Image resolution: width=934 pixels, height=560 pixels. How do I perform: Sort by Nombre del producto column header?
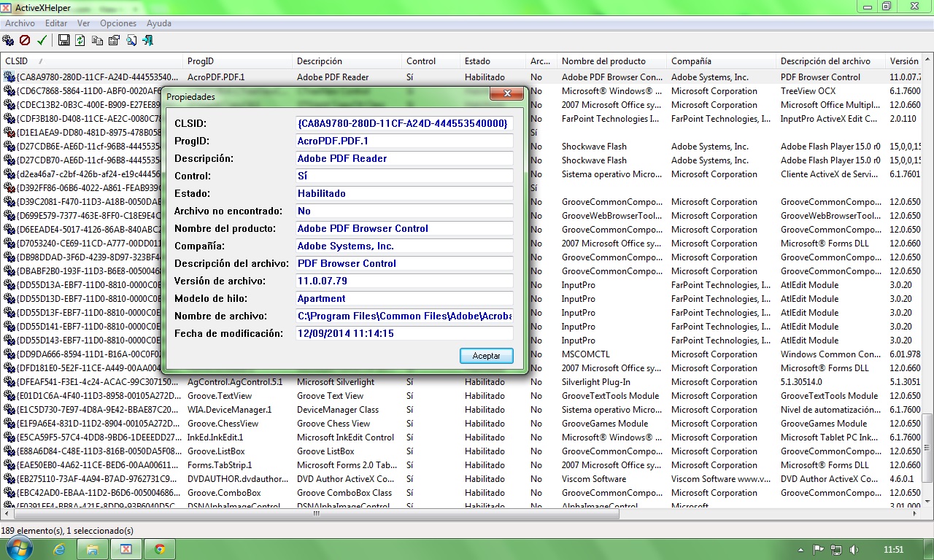[x=611, y=61]
